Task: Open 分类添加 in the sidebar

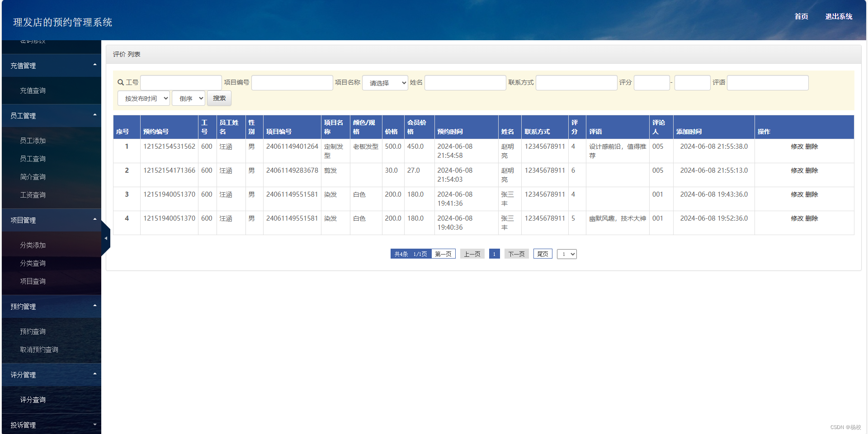Action: [33, 245]
